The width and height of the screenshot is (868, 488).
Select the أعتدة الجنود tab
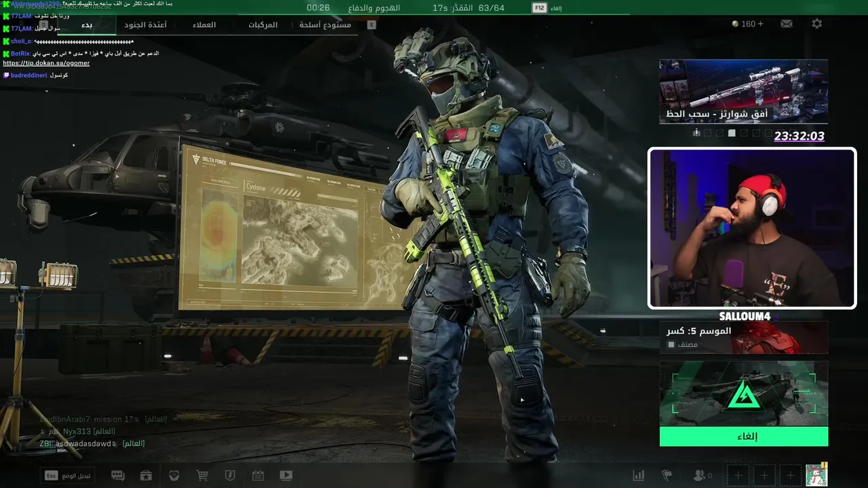coord(145,25)
